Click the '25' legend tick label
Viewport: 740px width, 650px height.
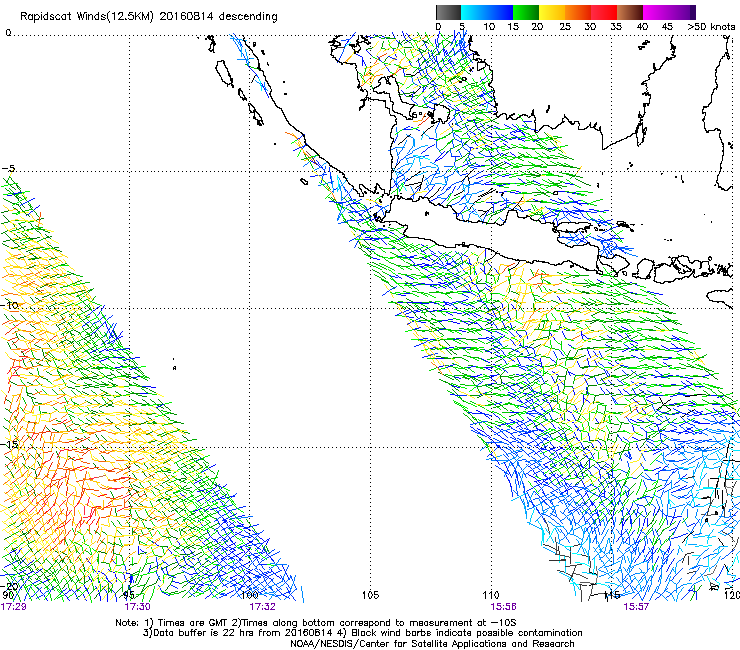565,26
